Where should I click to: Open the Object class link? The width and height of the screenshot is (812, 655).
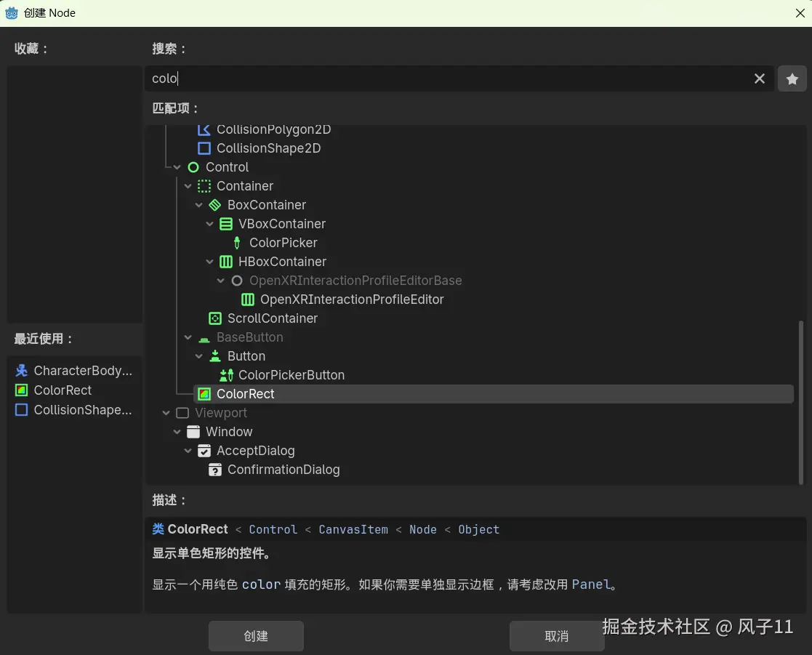point(478,529)
